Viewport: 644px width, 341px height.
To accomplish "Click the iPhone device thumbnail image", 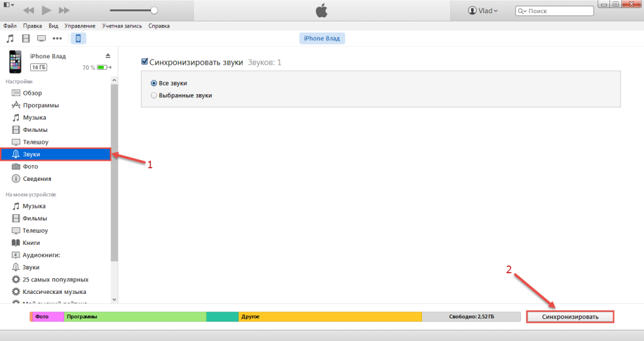I will tap(15, 62).
